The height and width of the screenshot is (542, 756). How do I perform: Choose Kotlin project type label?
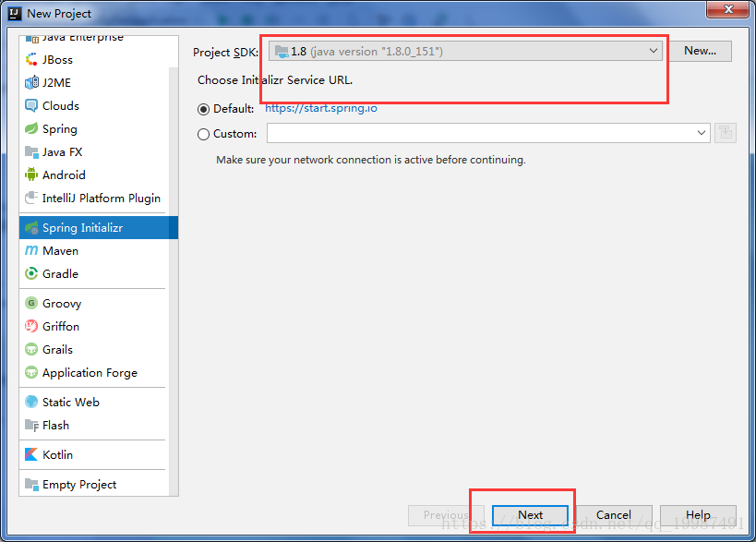pos(57,454)
